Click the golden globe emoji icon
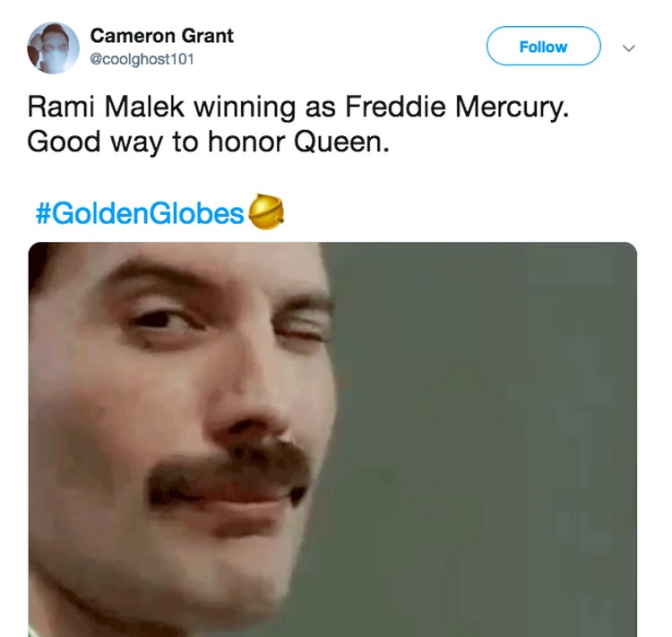Viewport: 672px width, 637px height. (266, 211)
